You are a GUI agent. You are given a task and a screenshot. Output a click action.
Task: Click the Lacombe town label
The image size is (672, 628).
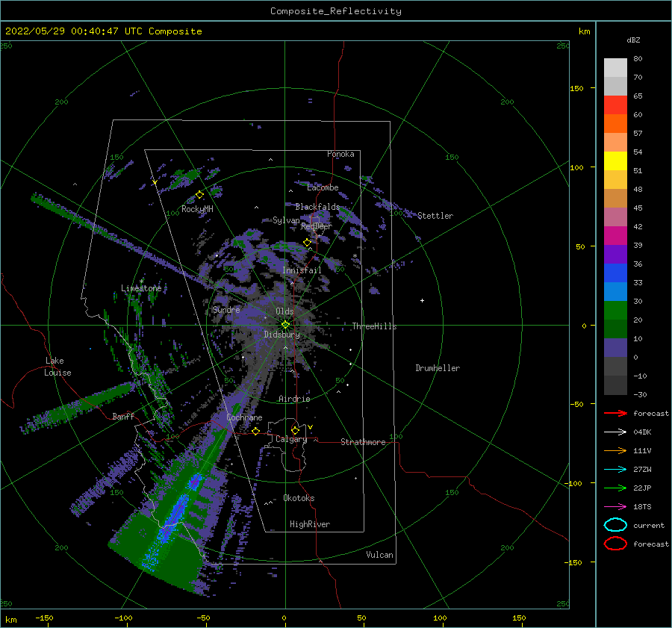coord(323,187)
